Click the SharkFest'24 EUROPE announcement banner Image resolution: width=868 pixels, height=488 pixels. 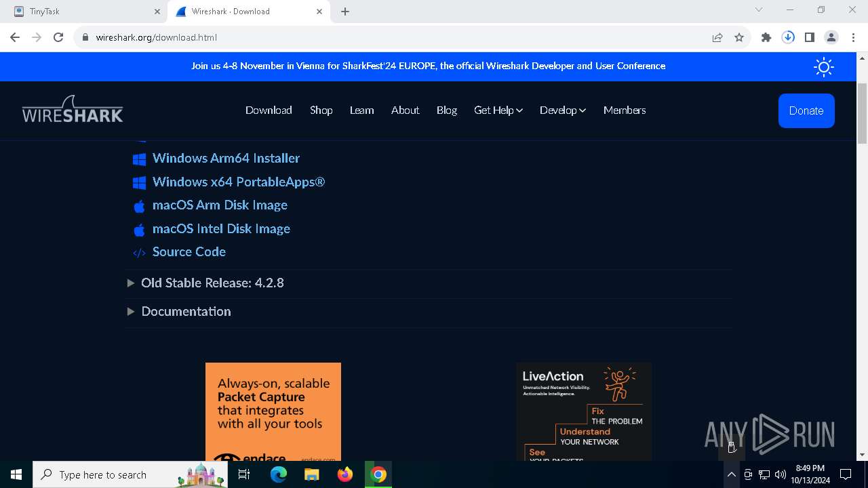point(428,66)
